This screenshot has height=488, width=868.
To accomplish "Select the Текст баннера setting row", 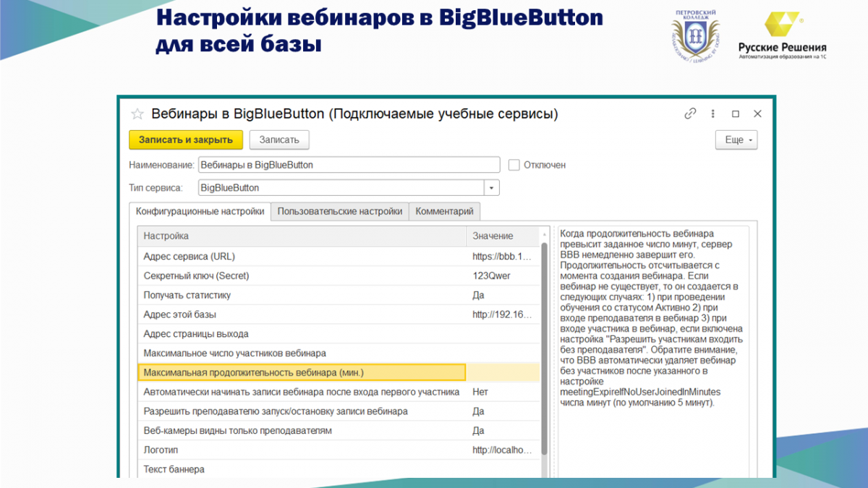I will [x=339, y=469].
